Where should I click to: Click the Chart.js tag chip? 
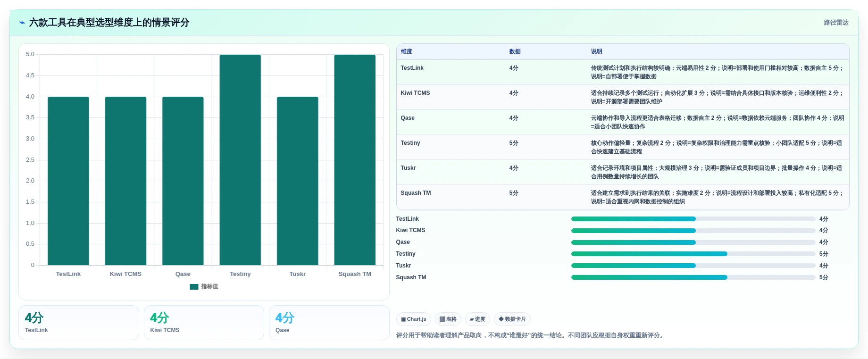click(x=414, y=319)
